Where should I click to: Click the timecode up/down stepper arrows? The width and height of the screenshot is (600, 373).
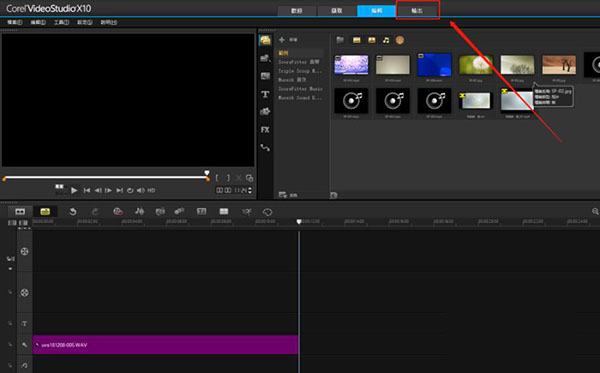pos(250,190)
